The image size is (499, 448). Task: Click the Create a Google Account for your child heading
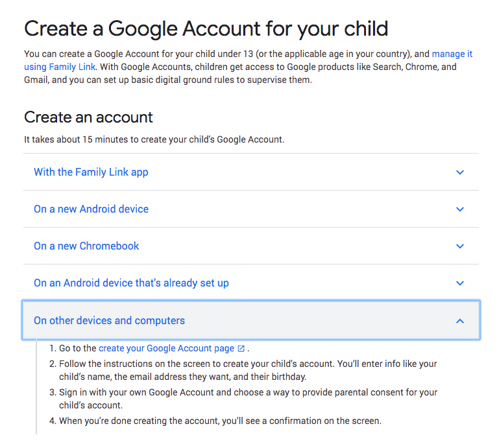(x=206, y=29)
